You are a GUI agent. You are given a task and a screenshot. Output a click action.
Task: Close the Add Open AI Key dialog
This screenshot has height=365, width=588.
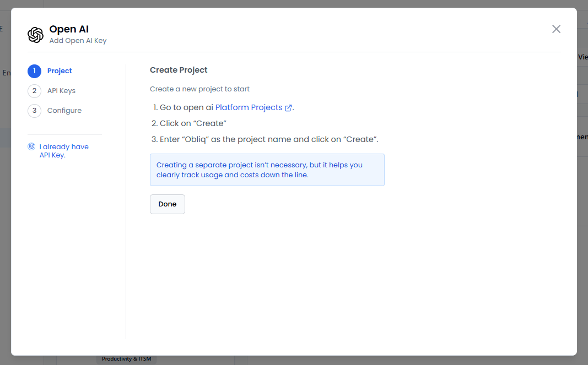coord(556,29)
